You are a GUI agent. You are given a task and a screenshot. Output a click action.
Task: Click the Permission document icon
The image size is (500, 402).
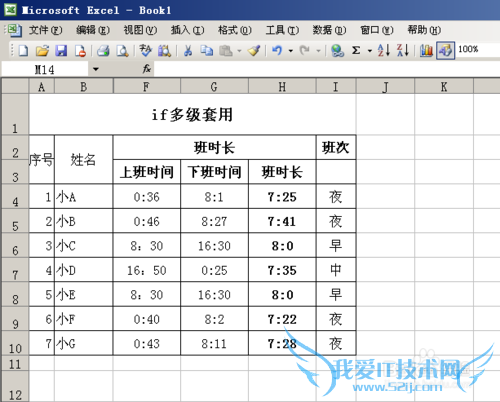pyautogui.click(x=80, y=51)
